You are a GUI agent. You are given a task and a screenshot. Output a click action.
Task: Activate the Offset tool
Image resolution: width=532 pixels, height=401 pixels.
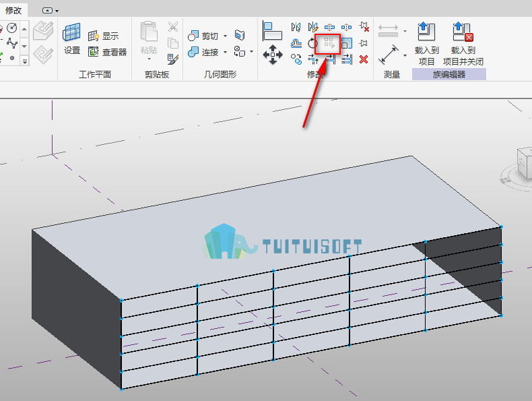click(x=296, y=43)
